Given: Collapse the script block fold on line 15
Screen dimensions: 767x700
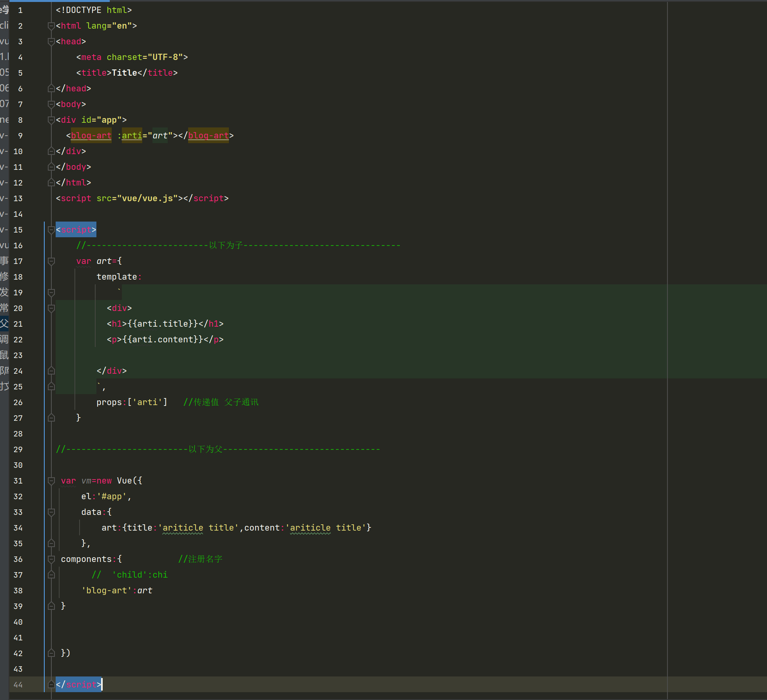Looking at the screenshot, I should click(x=51, y=230).
